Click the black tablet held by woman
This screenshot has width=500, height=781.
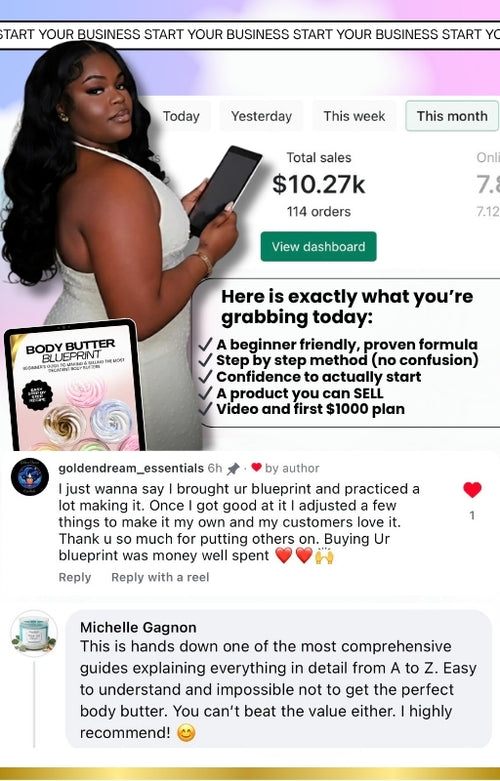click(225, 189)
